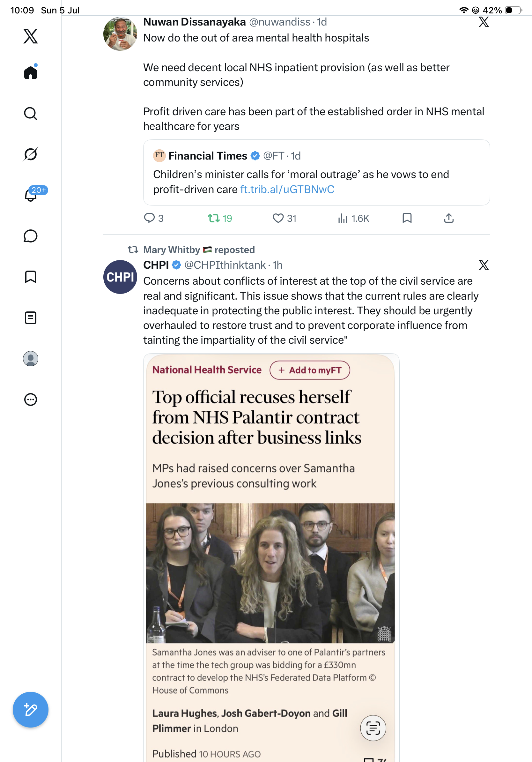
Task: Open Bookmarks icon in sidebar
Action: point(31,277)
